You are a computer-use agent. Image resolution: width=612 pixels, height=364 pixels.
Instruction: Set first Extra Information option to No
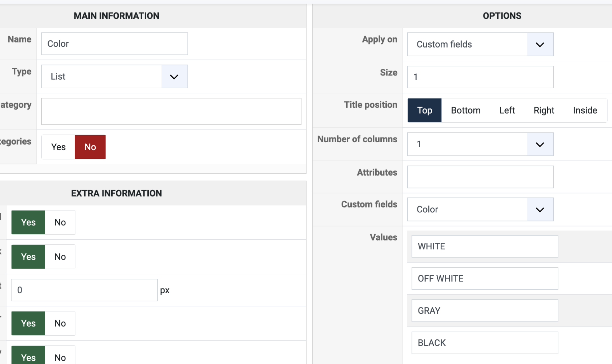[x=60, y=222]
